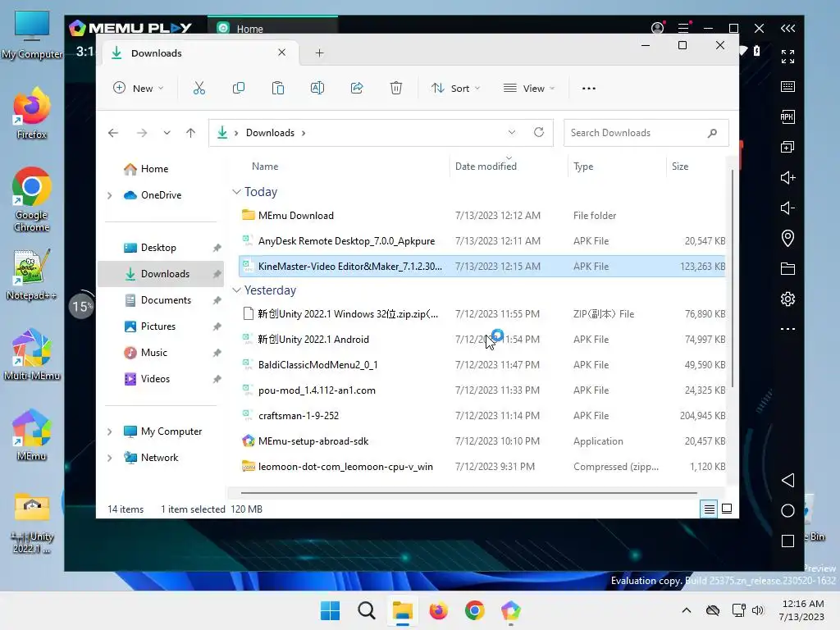This screenshot has height=630, width=840.
Task: Collapse the Yesterday group
Action: coord(236,290)
